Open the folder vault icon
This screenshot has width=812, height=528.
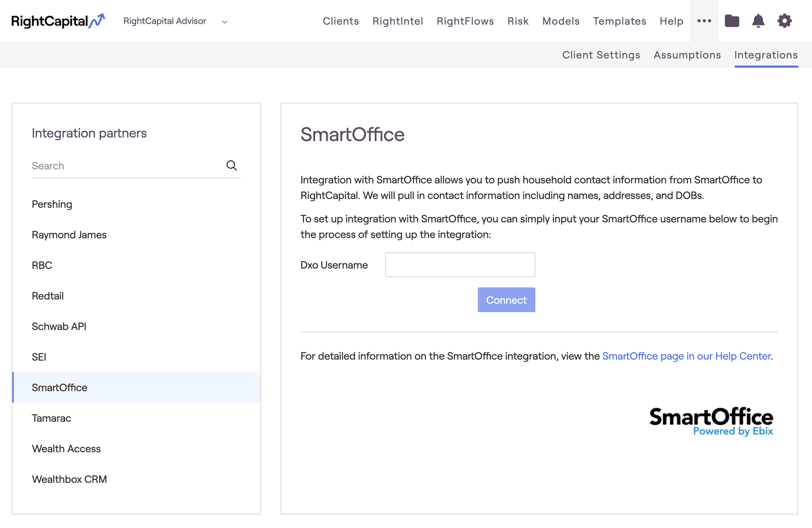(x=732, y=21)
